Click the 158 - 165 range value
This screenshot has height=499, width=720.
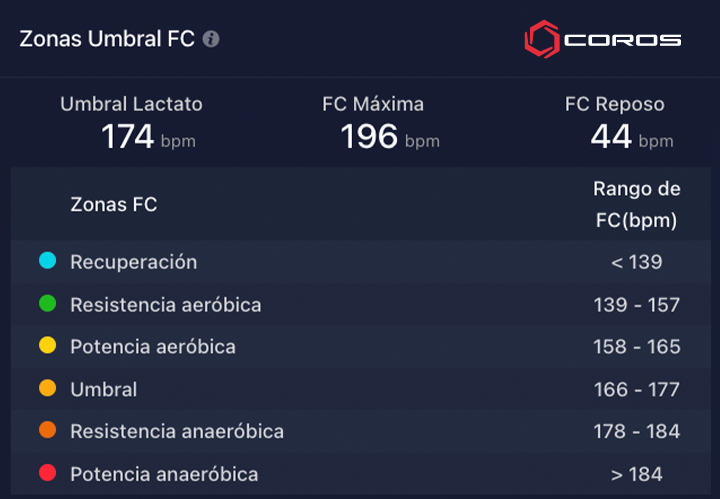pos(636,347)
